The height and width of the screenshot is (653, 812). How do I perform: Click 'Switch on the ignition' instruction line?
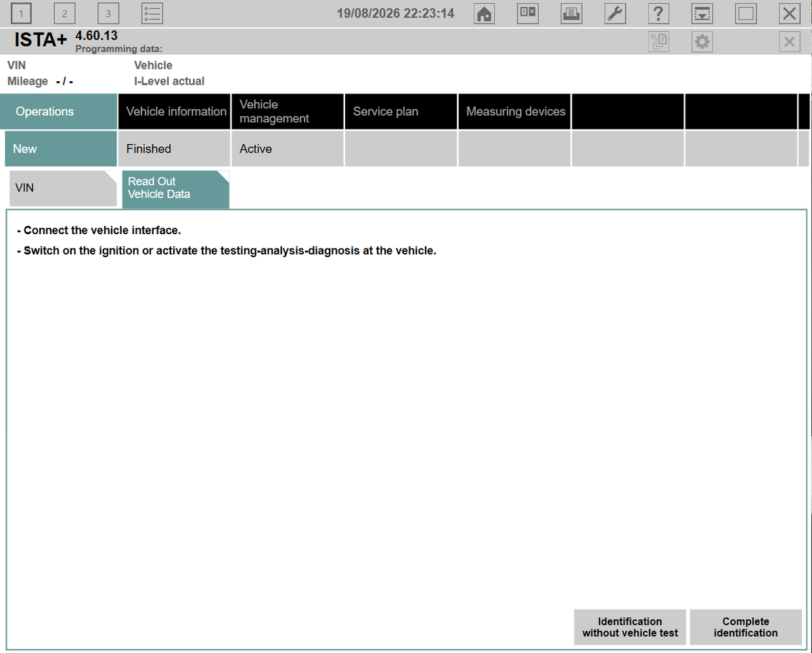click(227, 251)
